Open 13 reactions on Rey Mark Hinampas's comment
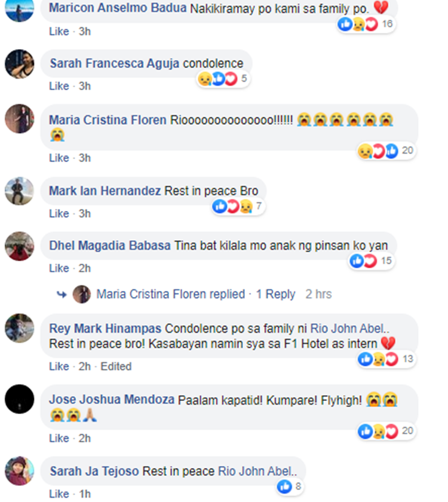448x502 pixels. click(386, 359)
